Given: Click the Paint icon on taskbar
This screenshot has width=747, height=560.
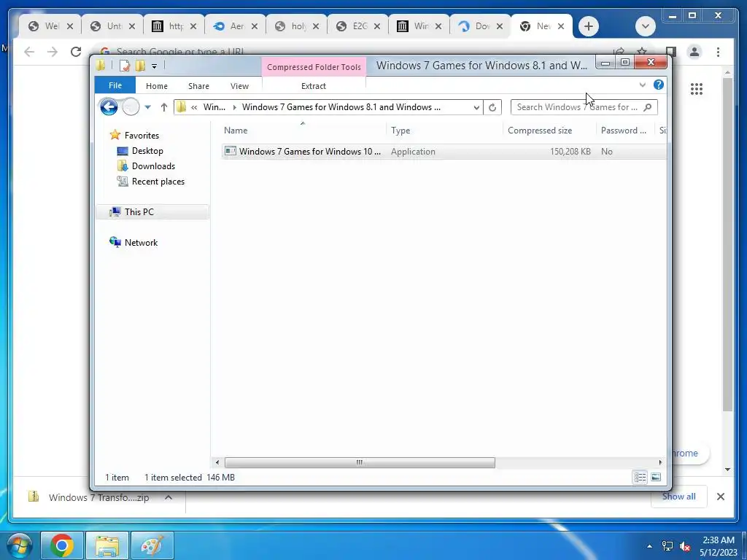Looking at the screenshot, I should pos(152,545).
